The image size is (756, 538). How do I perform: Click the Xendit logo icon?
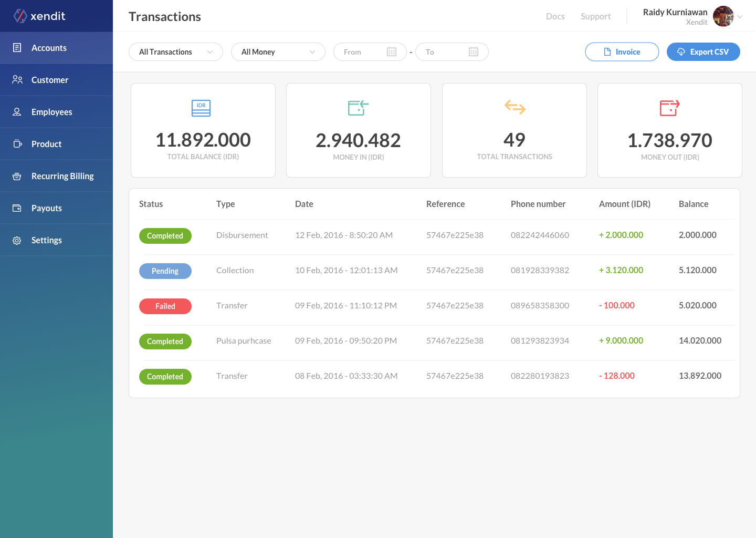click(20, 16)
